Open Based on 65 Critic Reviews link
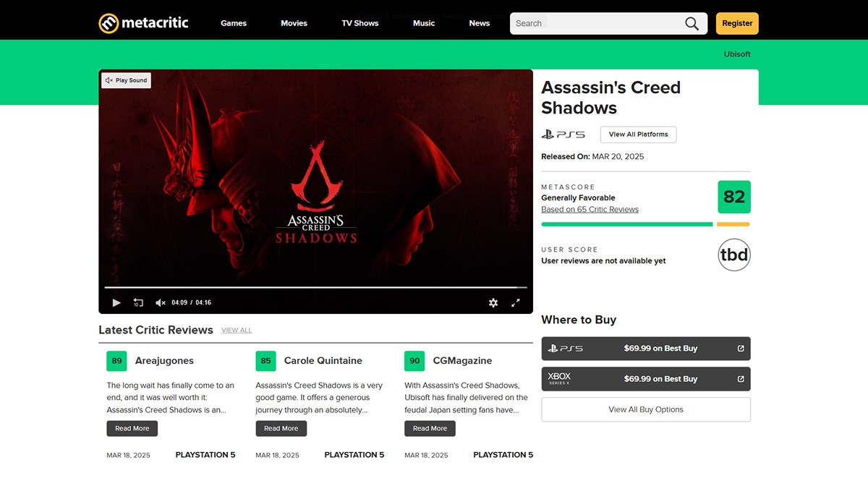This screenshot has height=481, width=868. click(590, 210)
